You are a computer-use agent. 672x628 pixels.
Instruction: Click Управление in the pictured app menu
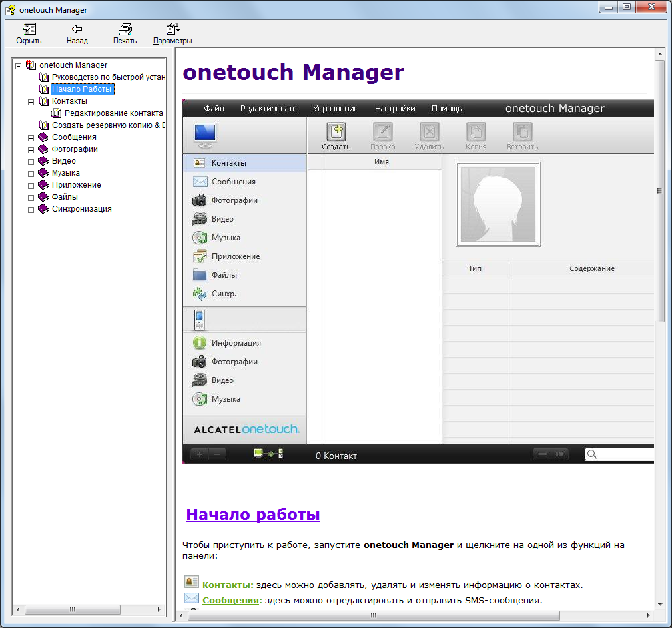[x=336, y=108]
